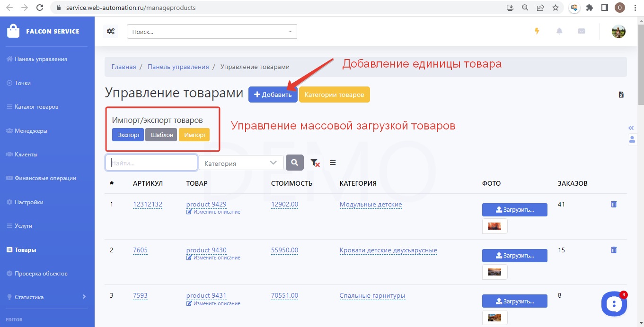
Task: Click the magnifier search button
Action: pyautogui.click(x=294, y=163)
